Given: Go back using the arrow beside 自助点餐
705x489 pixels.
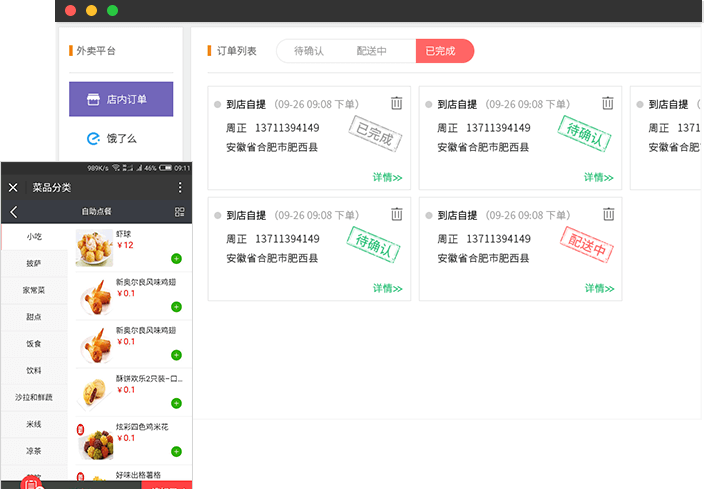Looking at the screenshot, I should click(x=14, y=212).
